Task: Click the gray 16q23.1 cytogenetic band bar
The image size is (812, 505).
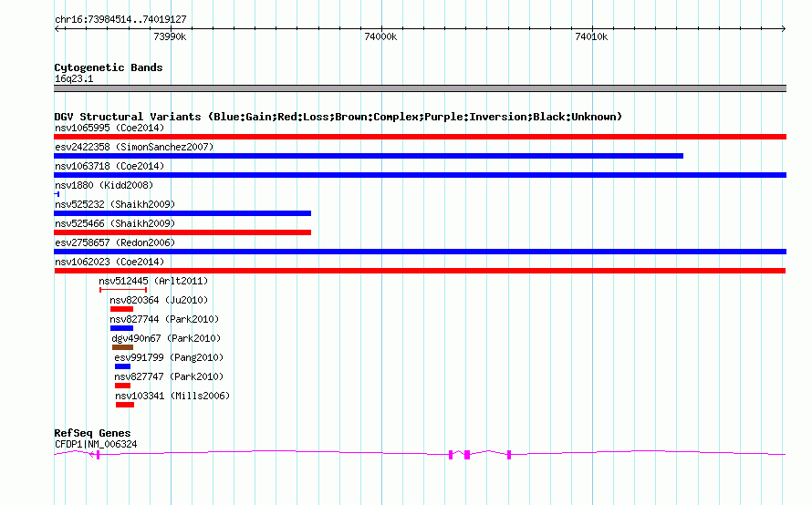Action: (x=420, y=88)
